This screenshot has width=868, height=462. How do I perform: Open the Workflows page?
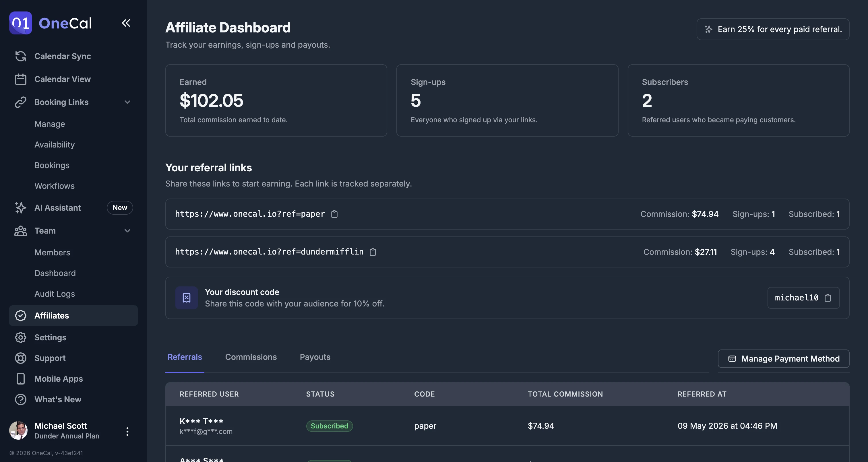55,186
